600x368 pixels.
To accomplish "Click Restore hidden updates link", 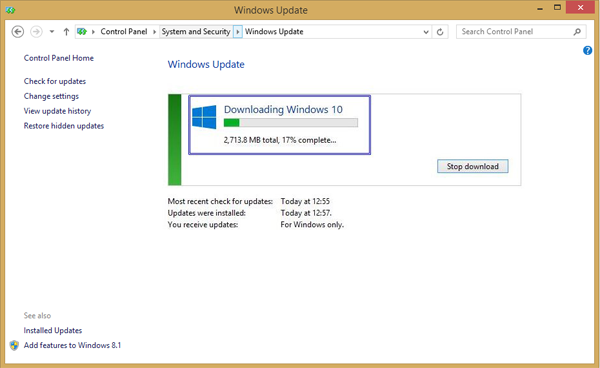I will point(64,126).
